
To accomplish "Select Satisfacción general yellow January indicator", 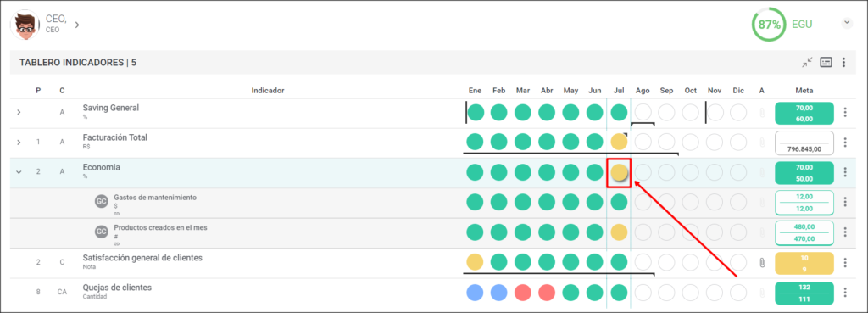I will [475, 262].
